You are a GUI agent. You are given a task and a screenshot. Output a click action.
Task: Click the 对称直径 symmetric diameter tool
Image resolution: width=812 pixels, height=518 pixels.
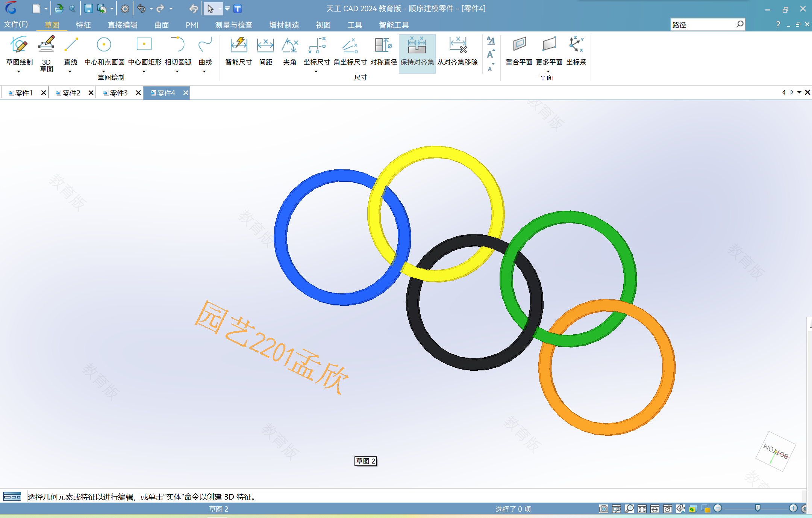click(383, 51)
